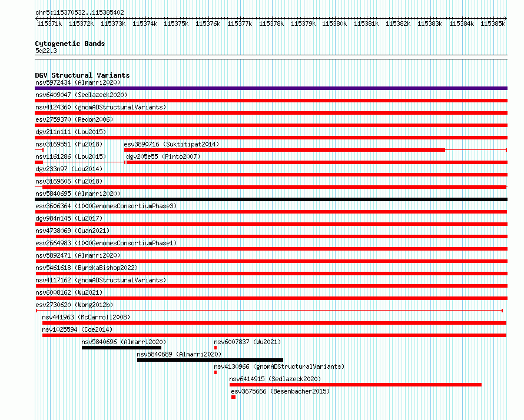Click nsv5892471 (Almarri2020) label
Image resolution: width=524 pixels, height=420 pixels.
[78, 255]
